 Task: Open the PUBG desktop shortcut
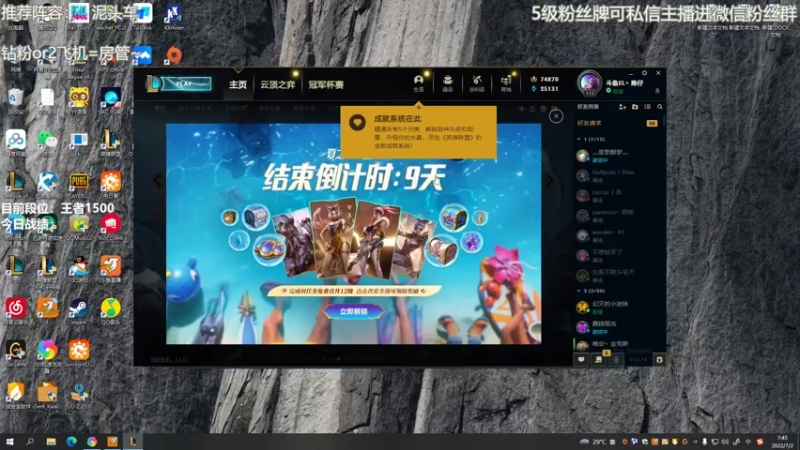(79, 185)
